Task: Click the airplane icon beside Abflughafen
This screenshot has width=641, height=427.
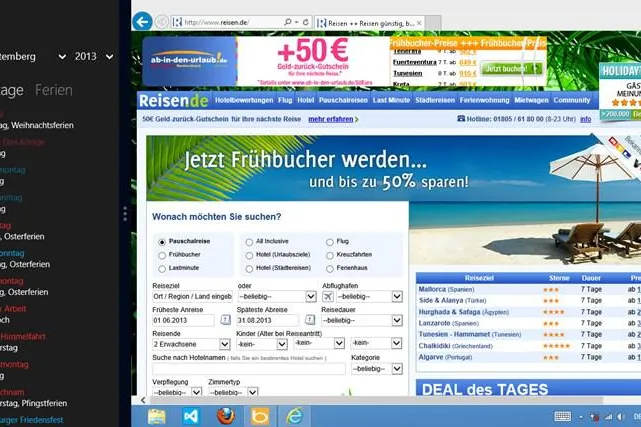Action: [x=328, y=296]
